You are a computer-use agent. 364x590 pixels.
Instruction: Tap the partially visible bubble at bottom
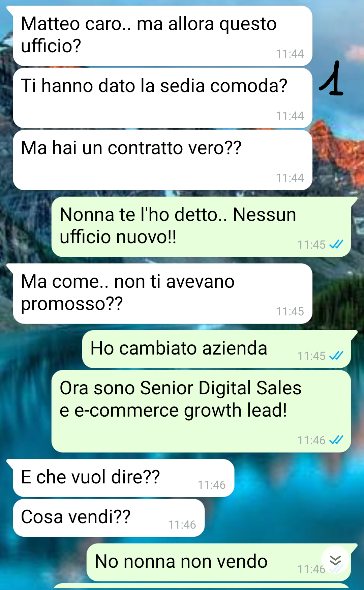point(201,587)
